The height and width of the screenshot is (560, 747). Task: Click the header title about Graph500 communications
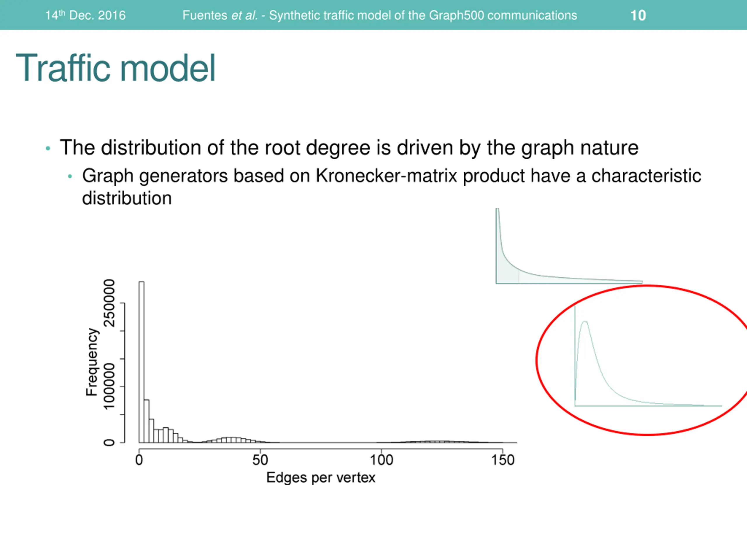coord(380,15)
